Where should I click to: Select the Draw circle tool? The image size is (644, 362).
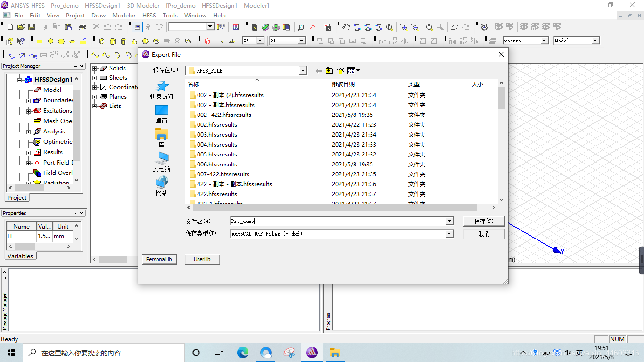point(50,41)
